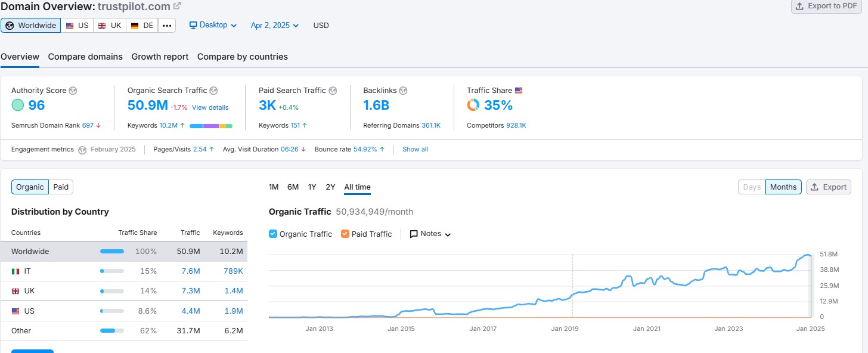Open organic Keywords 10.2M link
Screen dimensions: 868x353
[x=168, y=125]
